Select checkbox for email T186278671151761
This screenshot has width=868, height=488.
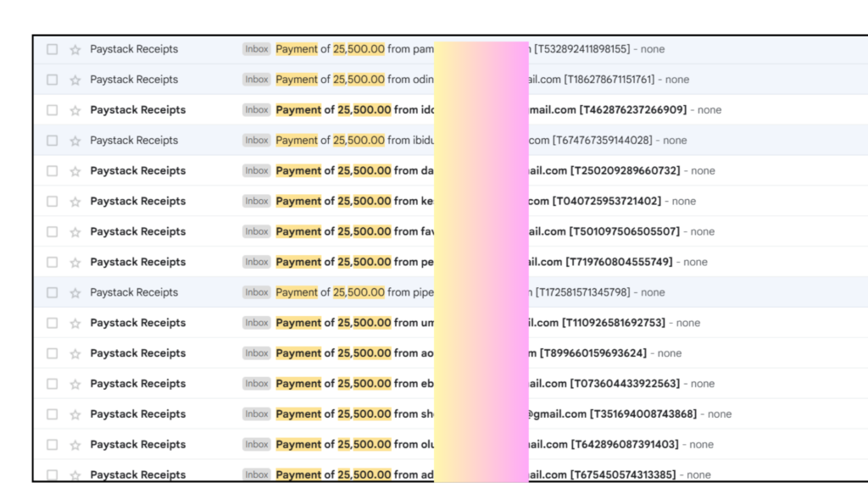[x=52, y=80]
